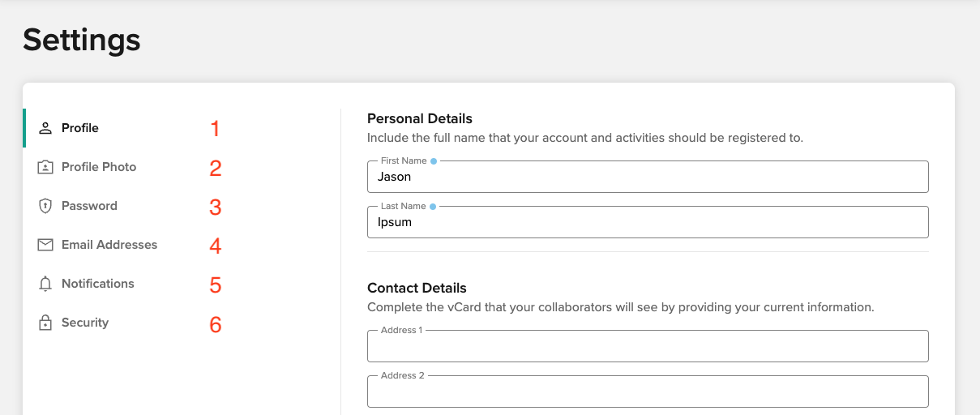Select Notifications in the settings sidebar
Image resolution: width=980 pixels, height=415 pixels.
pyautogui.click(x=98, y=284)
